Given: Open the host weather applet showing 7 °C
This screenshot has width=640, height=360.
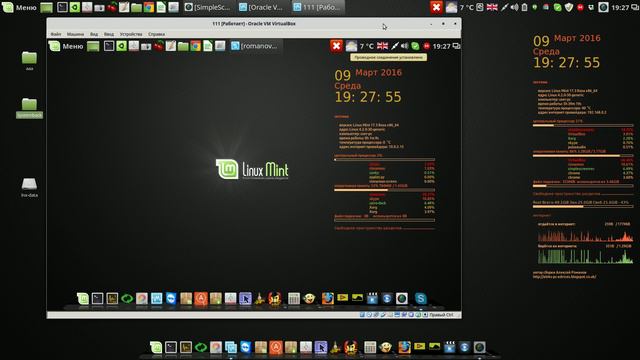Looking at the screenshot, I should pyautogui.click(x=460, y=7).
